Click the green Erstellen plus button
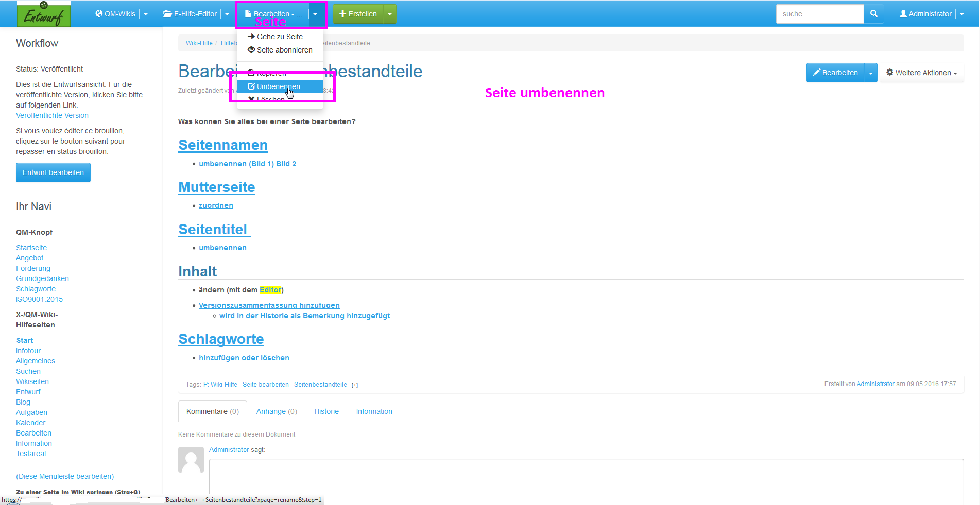The height and width of the screenshot is (505, 980). (x=358, y=14)
